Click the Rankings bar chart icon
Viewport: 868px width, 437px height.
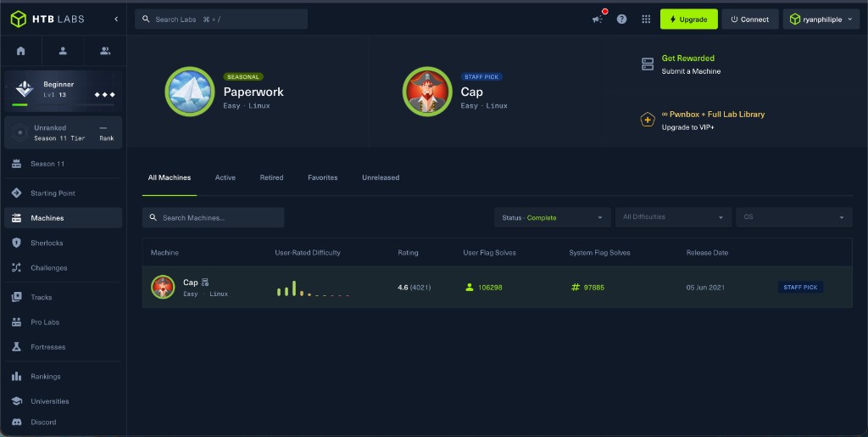pos(17,377)
